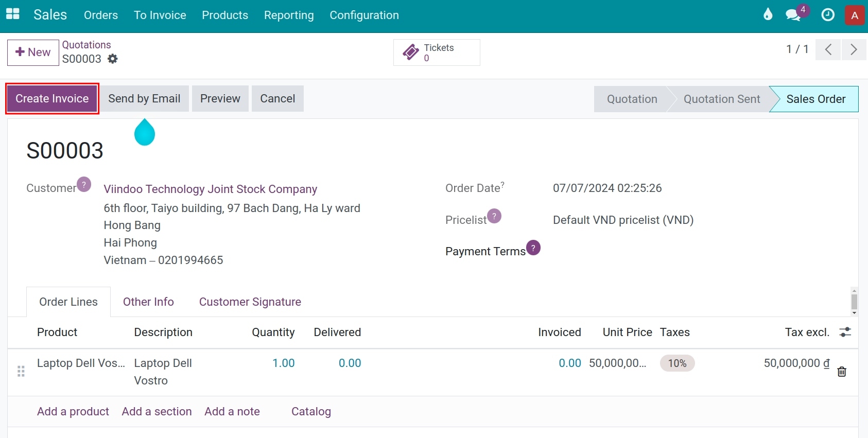Screen dimensions: 868x438
Task: Click the Pricelist help tooltip icon
Action: (494, 216)
